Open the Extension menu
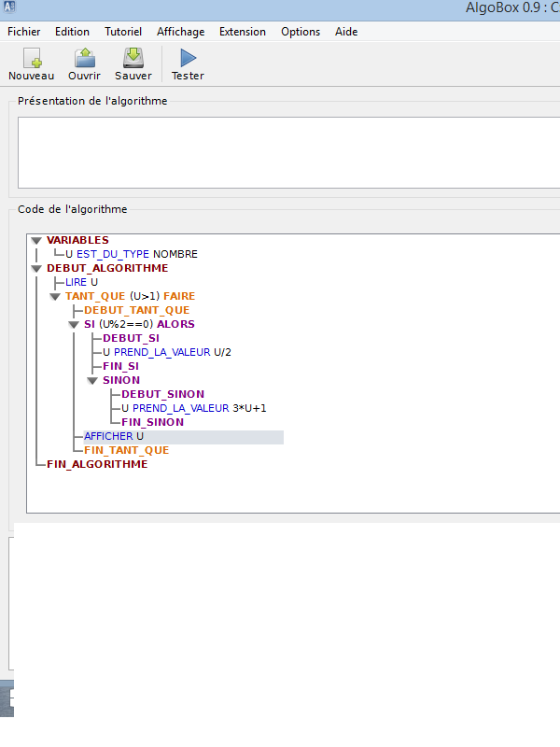560x747 pixels. click(243, 32)
